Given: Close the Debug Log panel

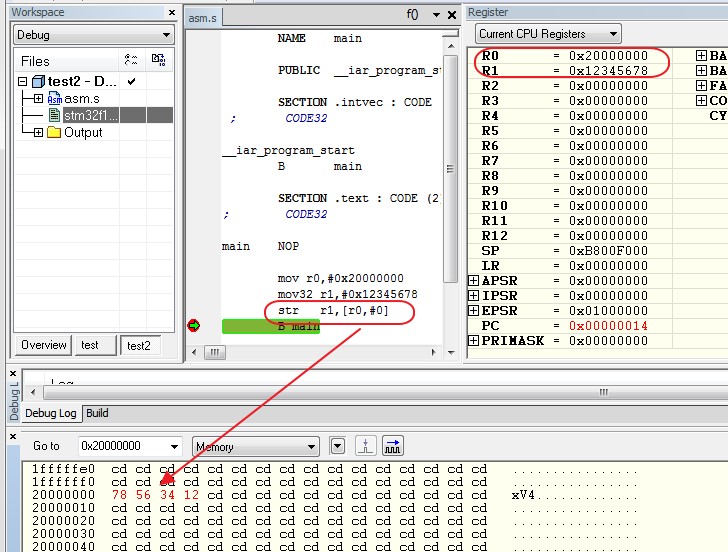Looking at the screenshot, I should click(13, 373).
